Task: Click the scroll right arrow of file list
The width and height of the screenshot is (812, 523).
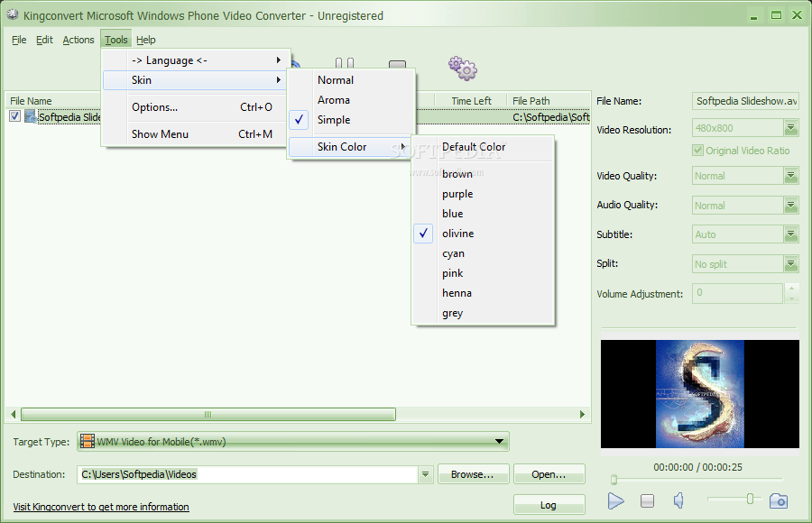Action: pos(582,414)
